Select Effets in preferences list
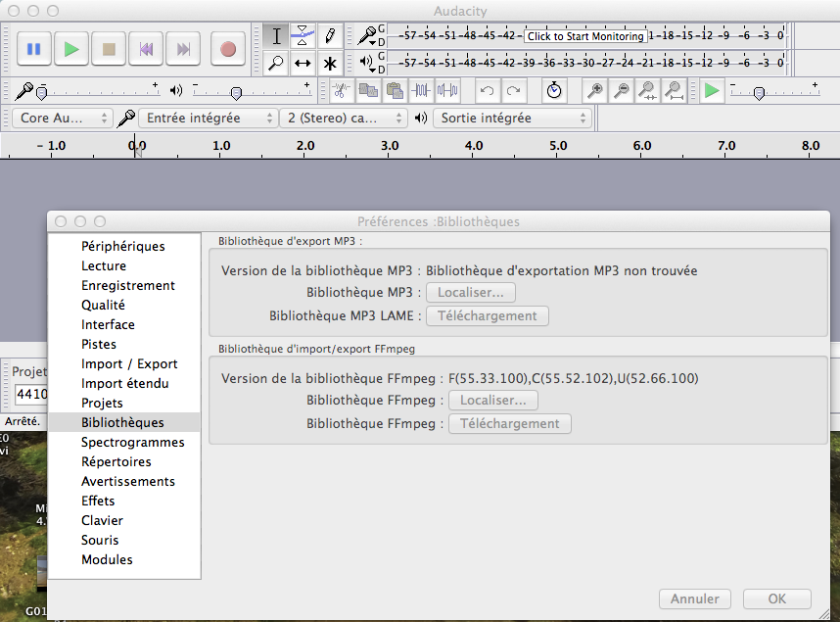The height and width of the screenshot is (622, 840). (x=123, y=501)
